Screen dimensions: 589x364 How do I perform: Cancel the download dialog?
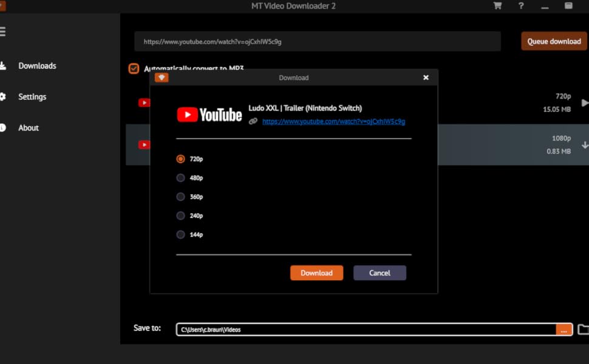380,272
